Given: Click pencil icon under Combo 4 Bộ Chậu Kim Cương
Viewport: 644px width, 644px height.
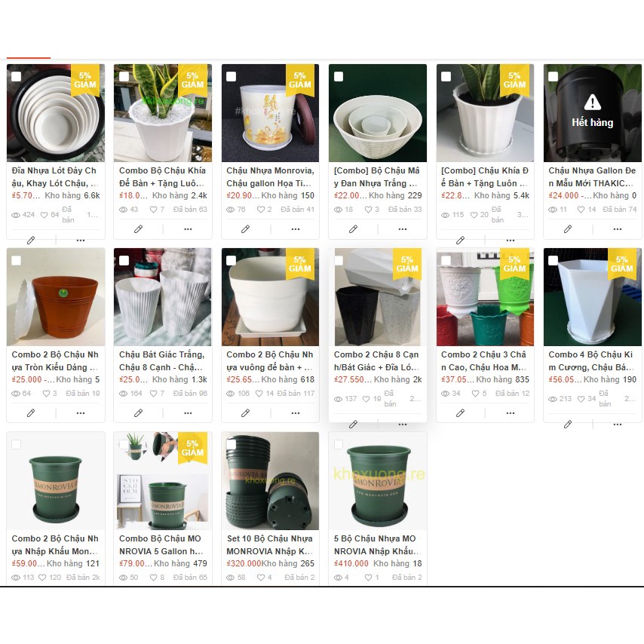Looking at the screenshot, I should pos(568,425).
